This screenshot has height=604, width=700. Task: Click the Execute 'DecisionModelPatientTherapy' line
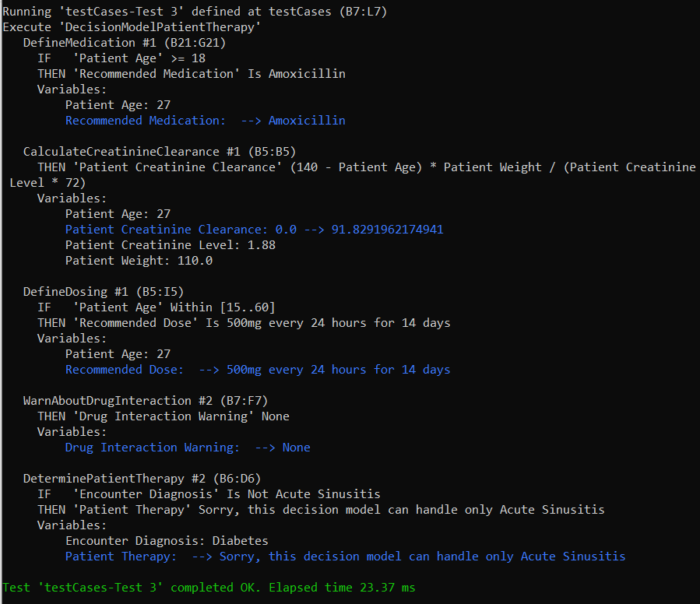point(132,27)
